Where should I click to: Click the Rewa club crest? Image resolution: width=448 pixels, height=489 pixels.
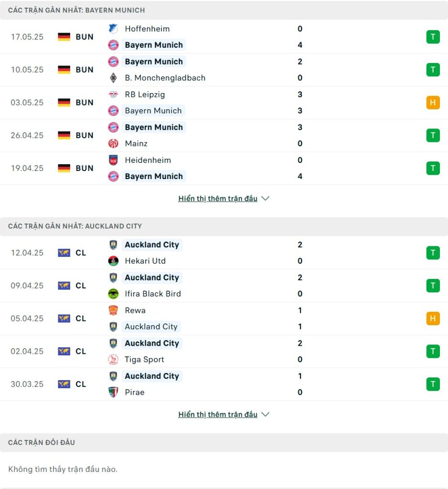[x=113, y=310]
